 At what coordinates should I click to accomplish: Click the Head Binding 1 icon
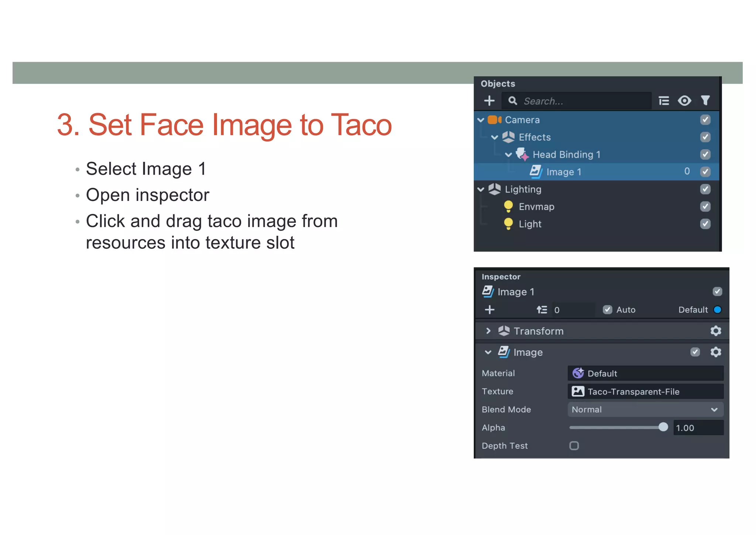[522, 154]
